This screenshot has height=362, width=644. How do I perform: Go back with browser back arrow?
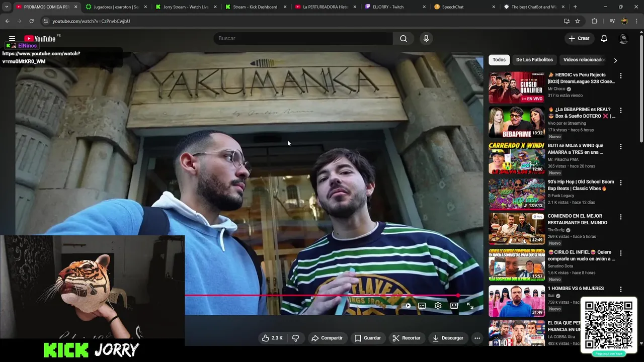(7, 21)
